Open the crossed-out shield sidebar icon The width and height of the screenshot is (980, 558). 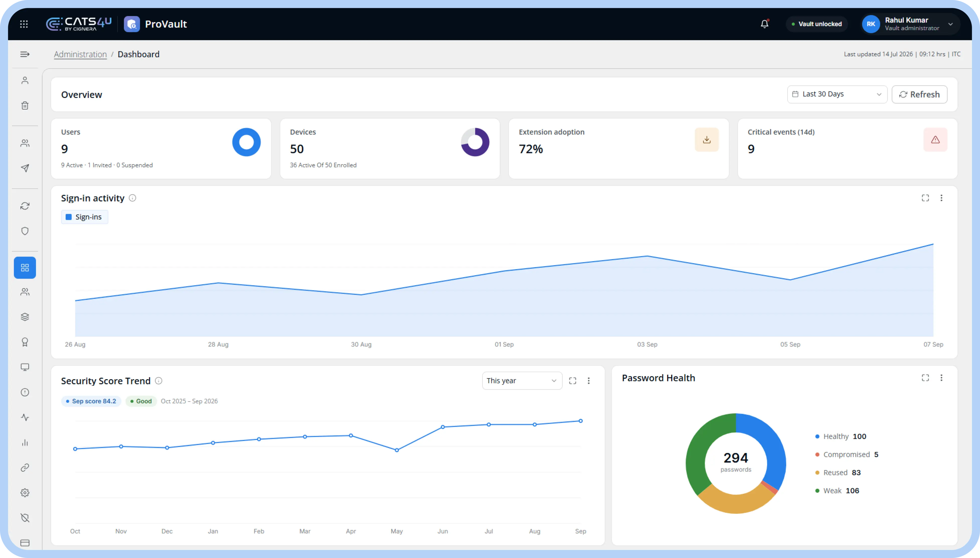tap(25, 518)
